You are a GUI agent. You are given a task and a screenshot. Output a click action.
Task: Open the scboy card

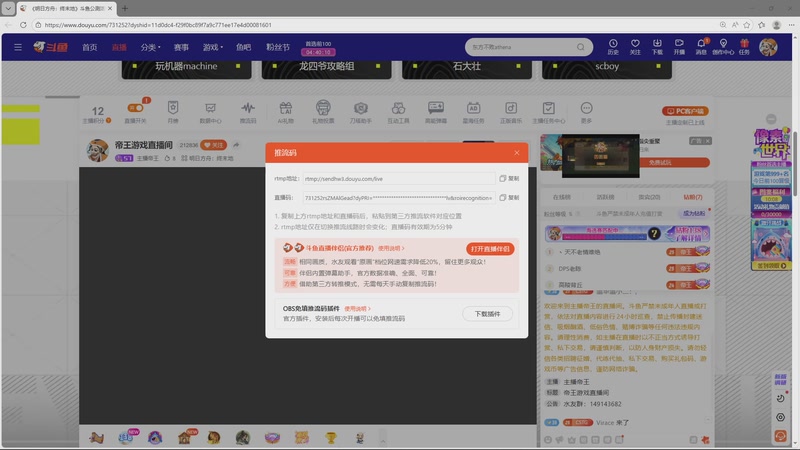point(607,69)
